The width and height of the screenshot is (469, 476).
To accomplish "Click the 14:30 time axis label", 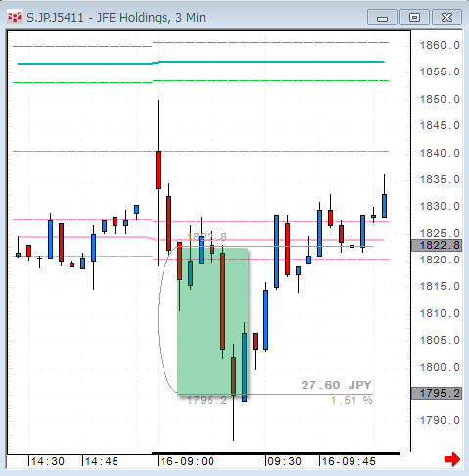I will click(48, 461).
